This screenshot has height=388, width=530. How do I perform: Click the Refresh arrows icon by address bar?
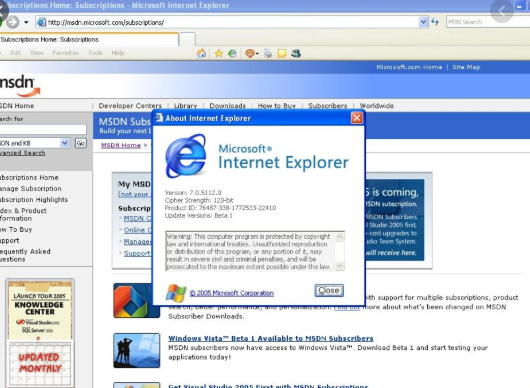435,22
